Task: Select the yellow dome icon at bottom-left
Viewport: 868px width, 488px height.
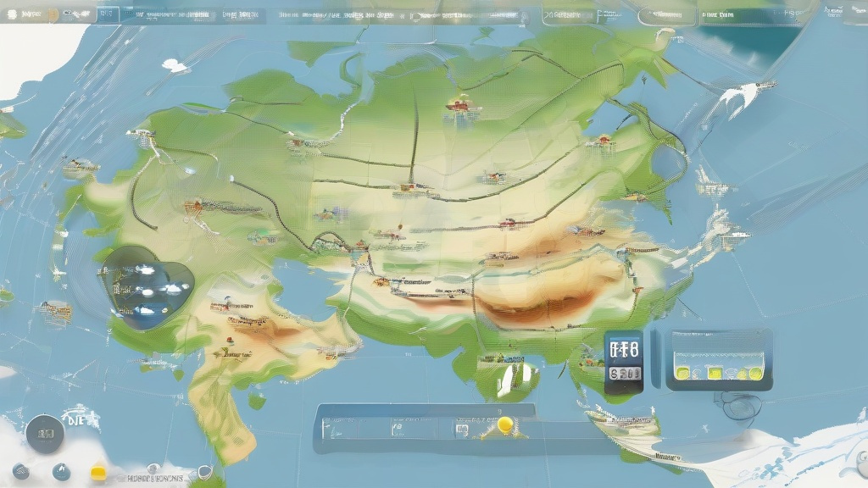Action: coord(98,472)
